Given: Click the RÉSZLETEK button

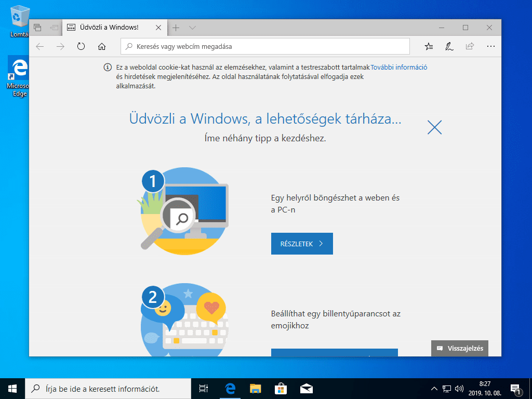Looking at the screenshot, I should (x=302, y=244).
